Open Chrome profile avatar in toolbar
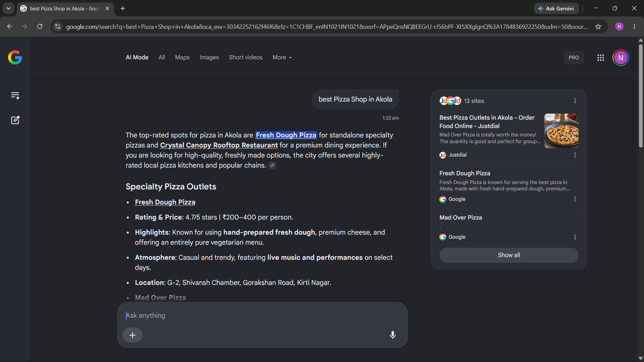Image resolution: width=644 pixels, height=362 pixels. tap(619, 27)
